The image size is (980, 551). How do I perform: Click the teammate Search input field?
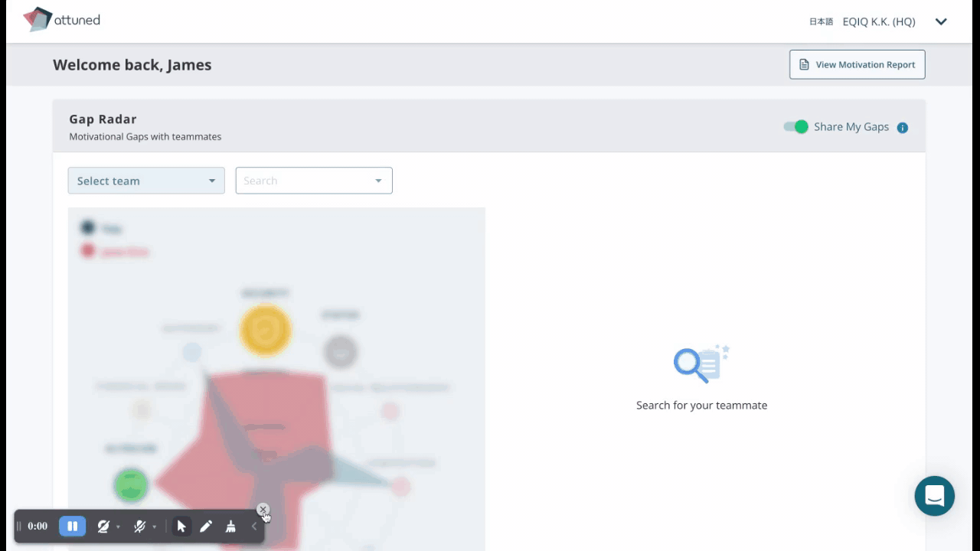[x=306, y=181]
